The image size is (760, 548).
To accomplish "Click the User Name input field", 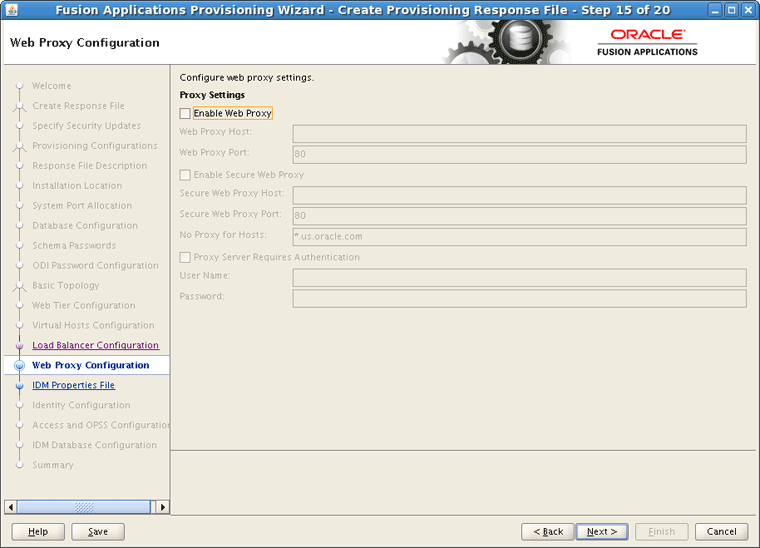I will [519, 278].
